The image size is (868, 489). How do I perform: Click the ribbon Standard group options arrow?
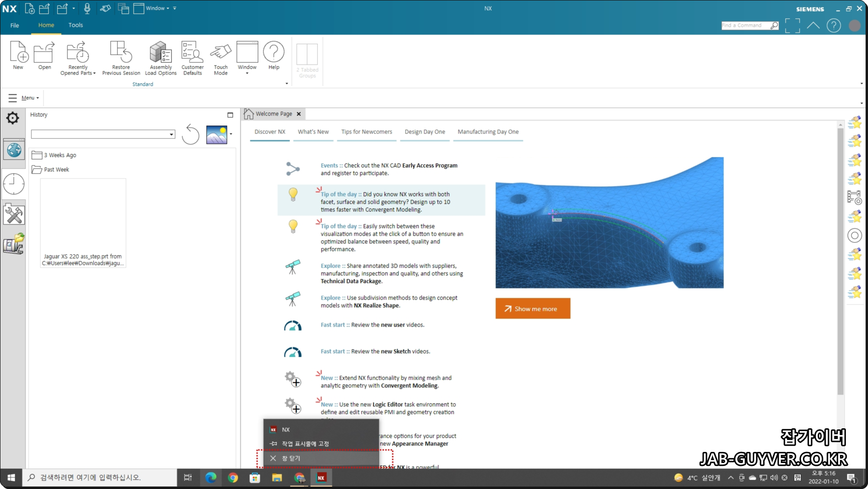pos(287,84)
